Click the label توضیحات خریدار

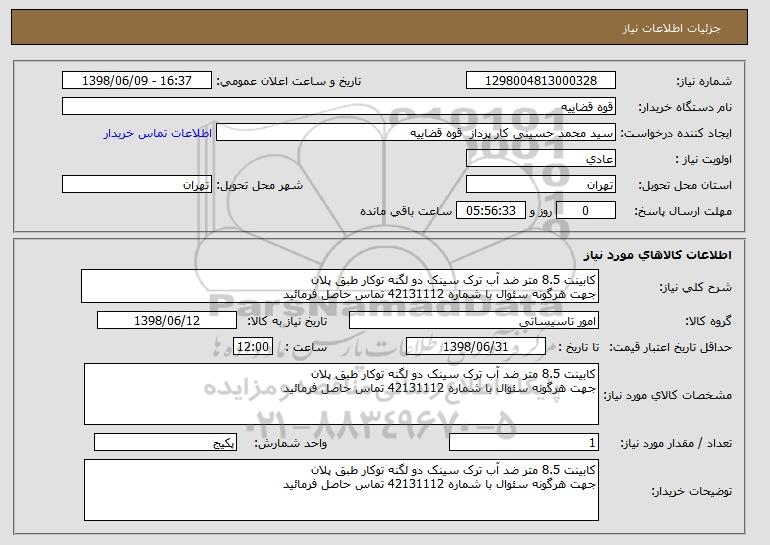691,491
